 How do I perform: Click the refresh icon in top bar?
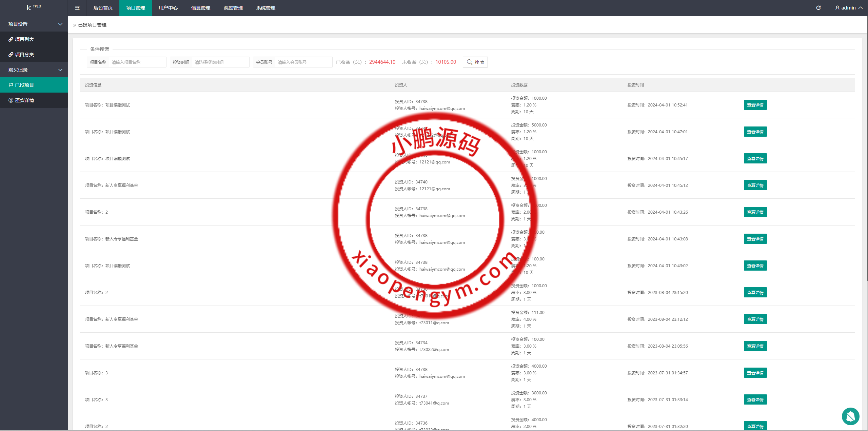[818, 8]
